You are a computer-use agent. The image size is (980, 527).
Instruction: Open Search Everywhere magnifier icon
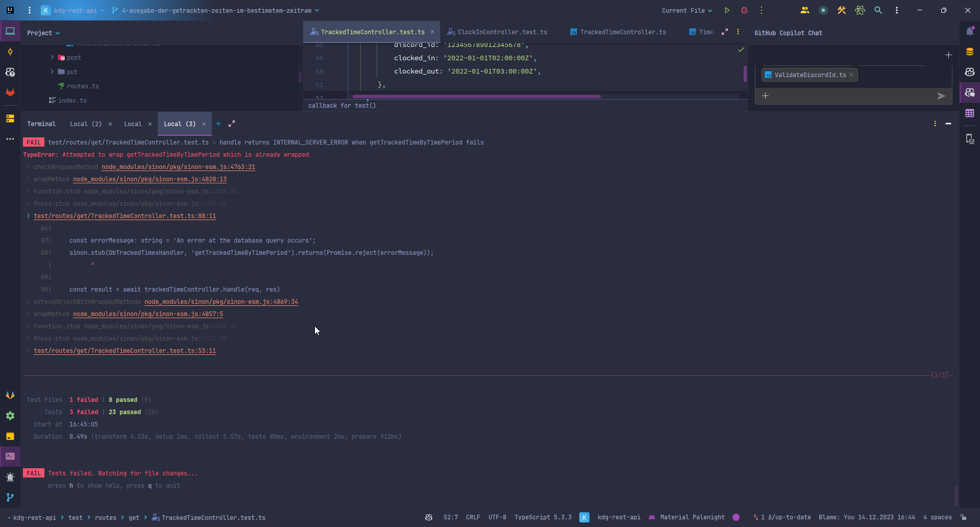click(878, 10)
